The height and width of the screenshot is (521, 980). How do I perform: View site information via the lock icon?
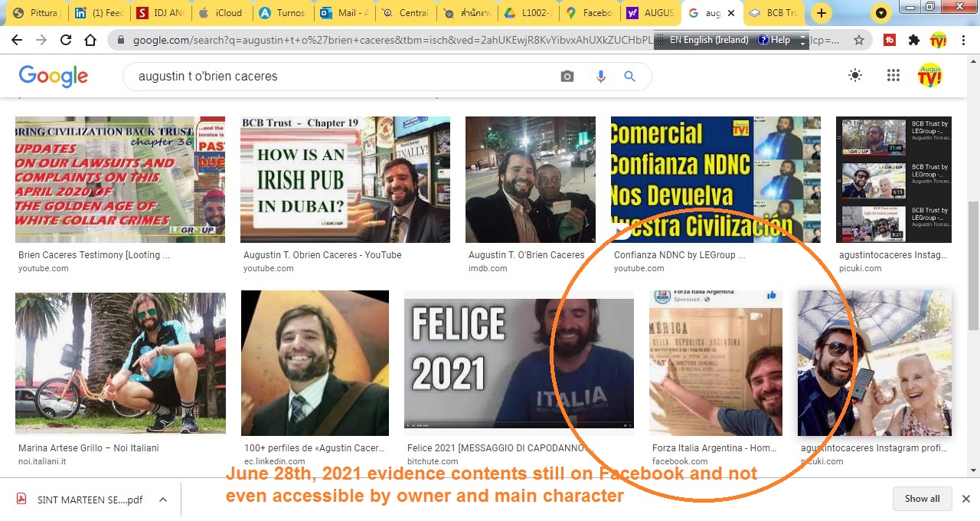120,40
